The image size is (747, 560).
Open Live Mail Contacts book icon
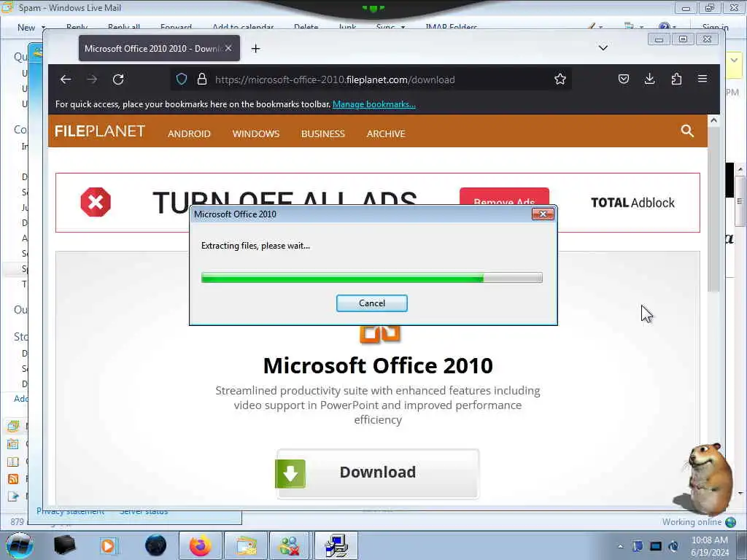(13, 462)
